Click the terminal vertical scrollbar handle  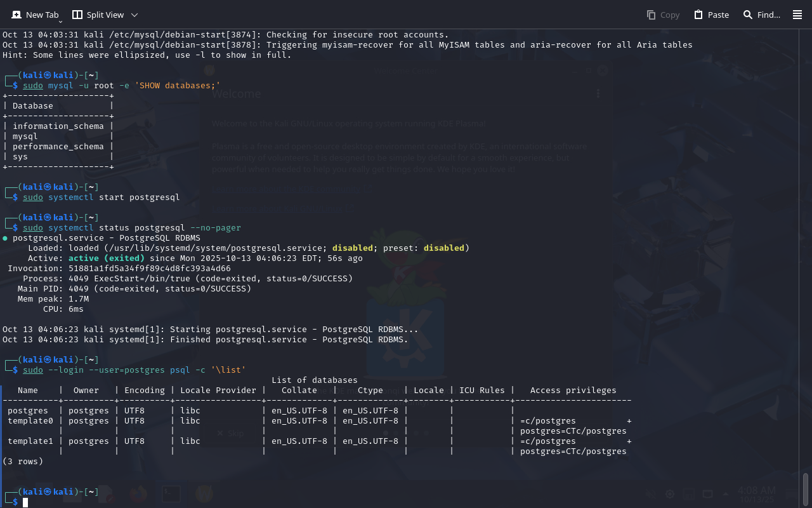[x=806, y=489]
